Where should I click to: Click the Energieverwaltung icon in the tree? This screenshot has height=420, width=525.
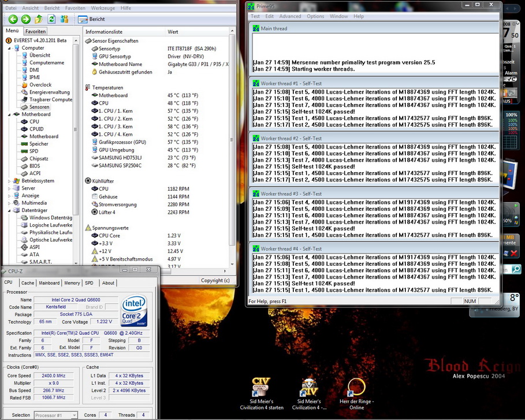tap(24, 92)
